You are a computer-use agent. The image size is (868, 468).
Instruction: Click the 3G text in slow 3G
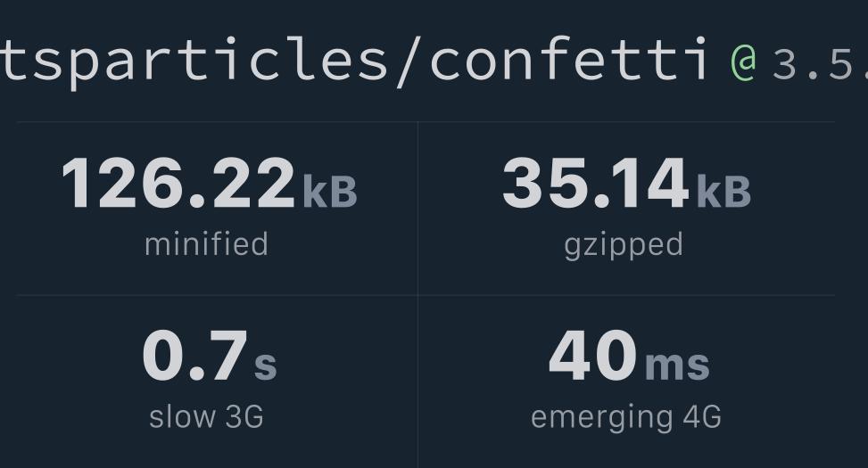pyautogui.click(x=245, y=416)
